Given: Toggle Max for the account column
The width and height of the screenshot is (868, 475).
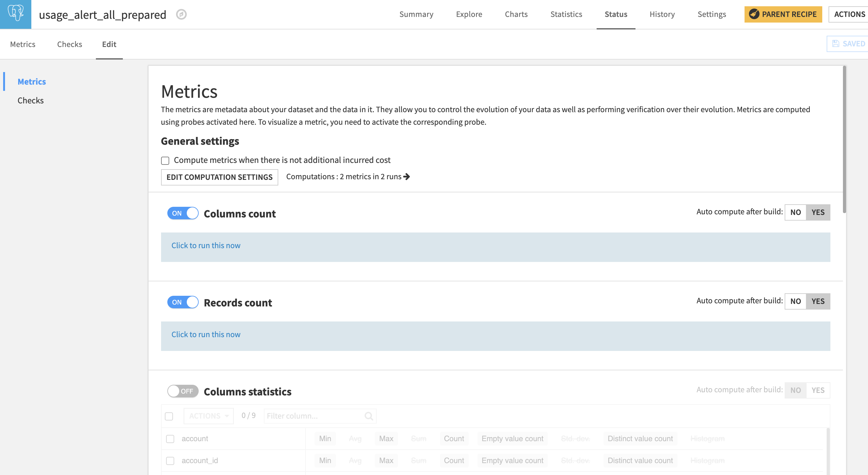Looking at the screenshot, I should tap(386, 439).
